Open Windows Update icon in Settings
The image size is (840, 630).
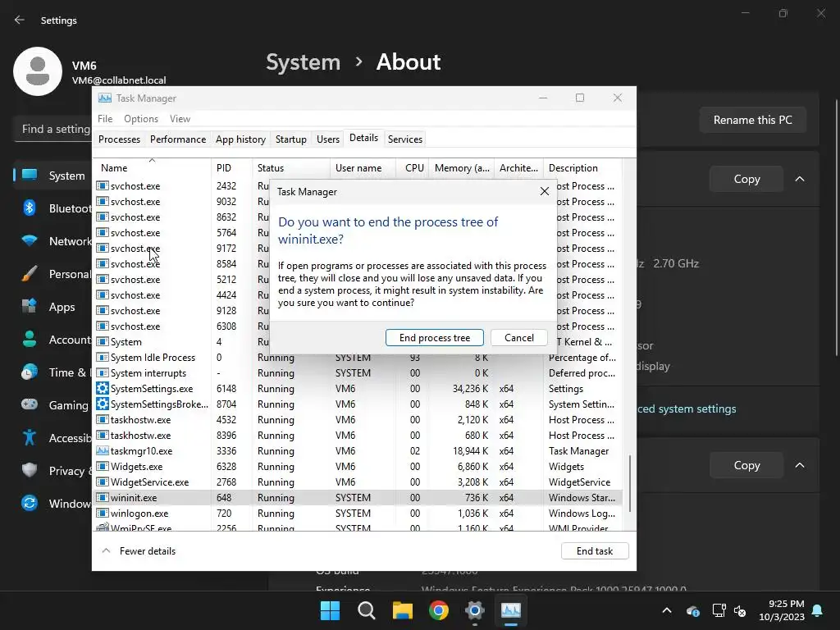pyautogui.click(x=30, y=503)
